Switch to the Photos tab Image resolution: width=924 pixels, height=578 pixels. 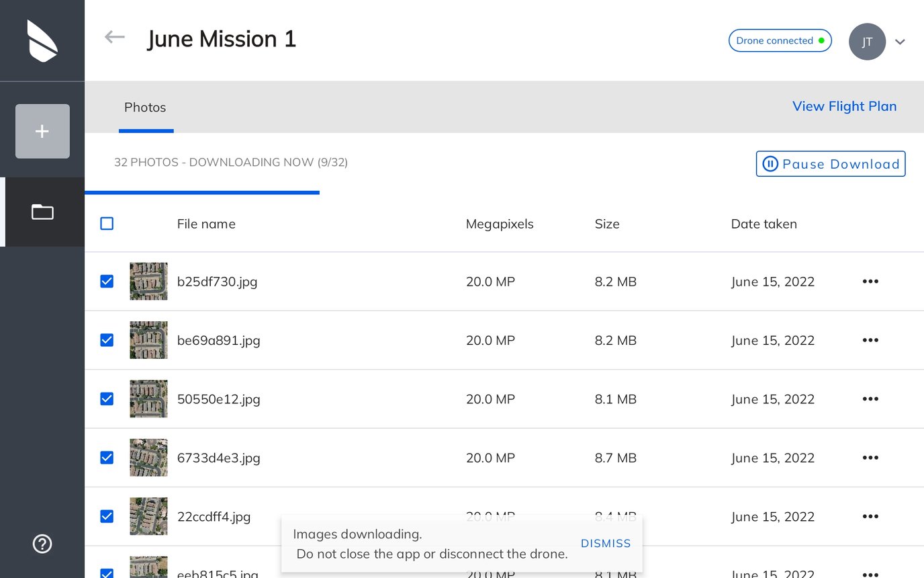145,107
